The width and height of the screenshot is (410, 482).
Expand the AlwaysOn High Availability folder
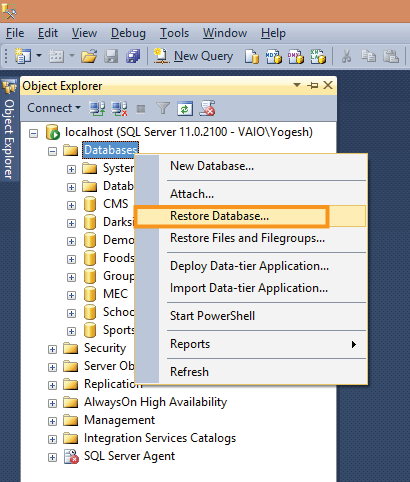click(52, 403)
